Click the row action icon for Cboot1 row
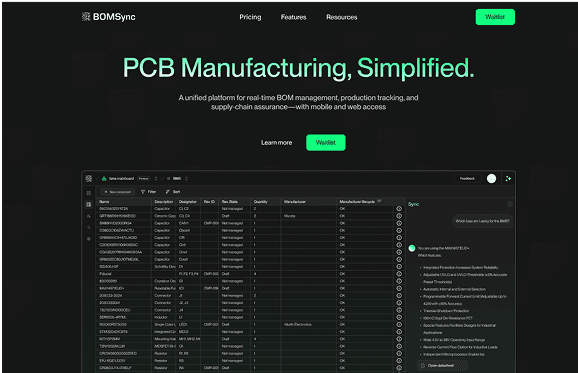 pyautogui.click(x=399, y=230)
